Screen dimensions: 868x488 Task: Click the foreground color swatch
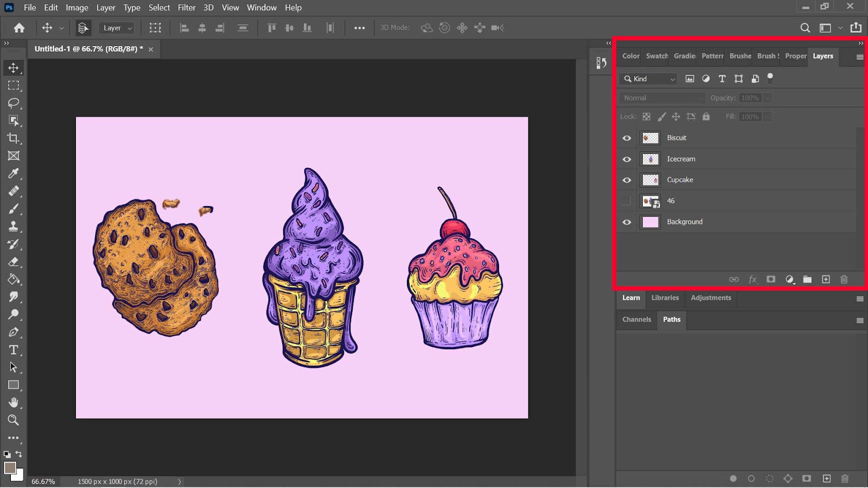(x=10, y=467)
